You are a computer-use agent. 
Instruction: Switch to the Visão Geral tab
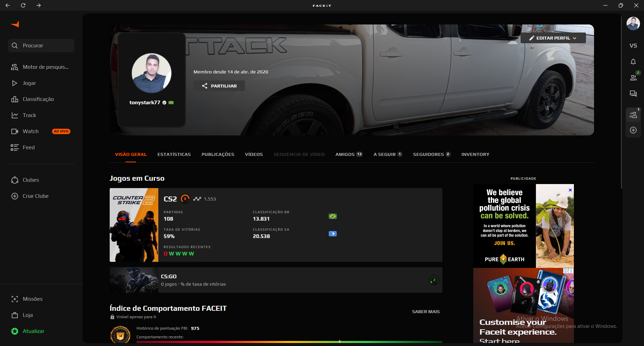click(131, 155)
